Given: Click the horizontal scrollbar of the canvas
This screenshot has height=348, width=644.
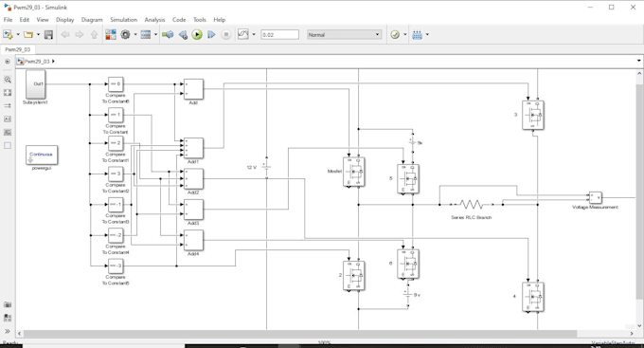Looking at the screenshot, I should (x=300, y=334).
